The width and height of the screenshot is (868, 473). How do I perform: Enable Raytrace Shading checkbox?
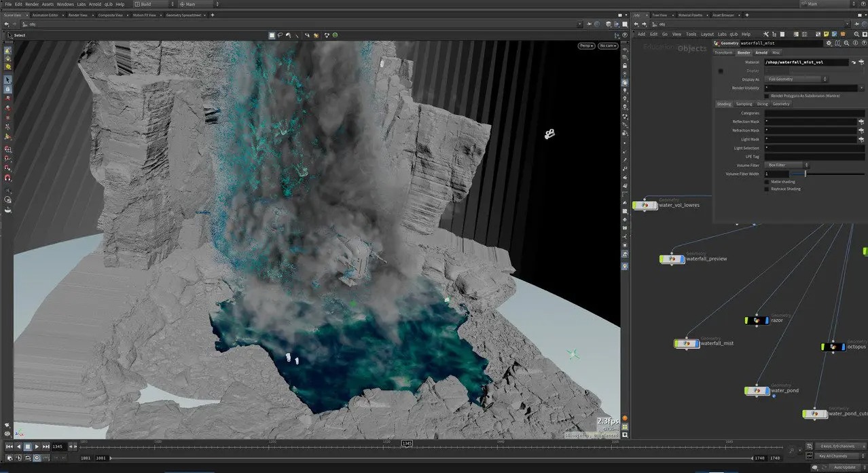pos(767,189)
